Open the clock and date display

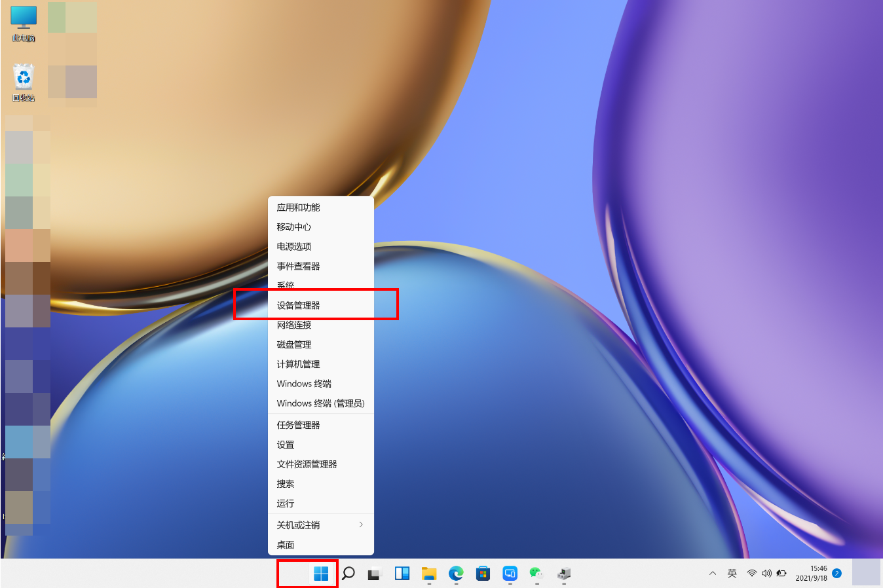pos(812,574)
